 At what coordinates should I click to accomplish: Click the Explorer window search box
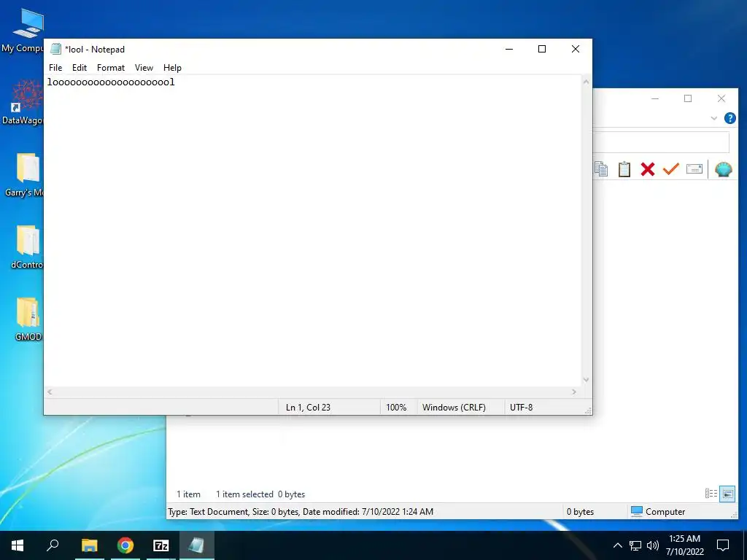click(x=661, y=142)
